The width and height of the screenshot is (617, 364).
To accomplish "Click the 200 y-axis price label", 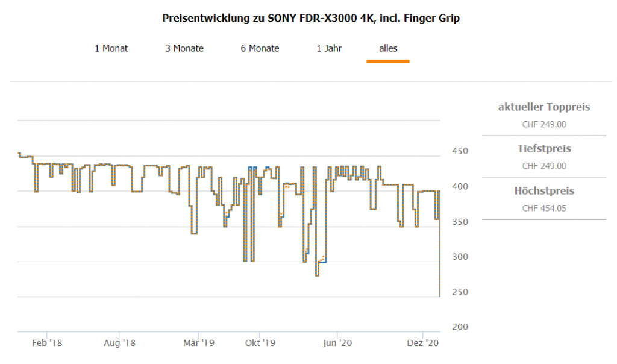I will click(460, 327).
